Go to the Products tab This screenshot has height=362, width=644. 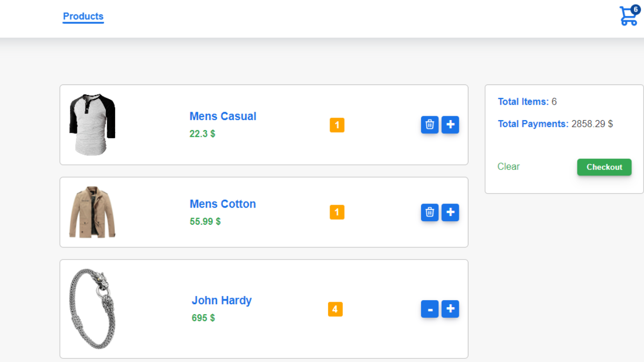pyautogui.click(x=83, y=17)
